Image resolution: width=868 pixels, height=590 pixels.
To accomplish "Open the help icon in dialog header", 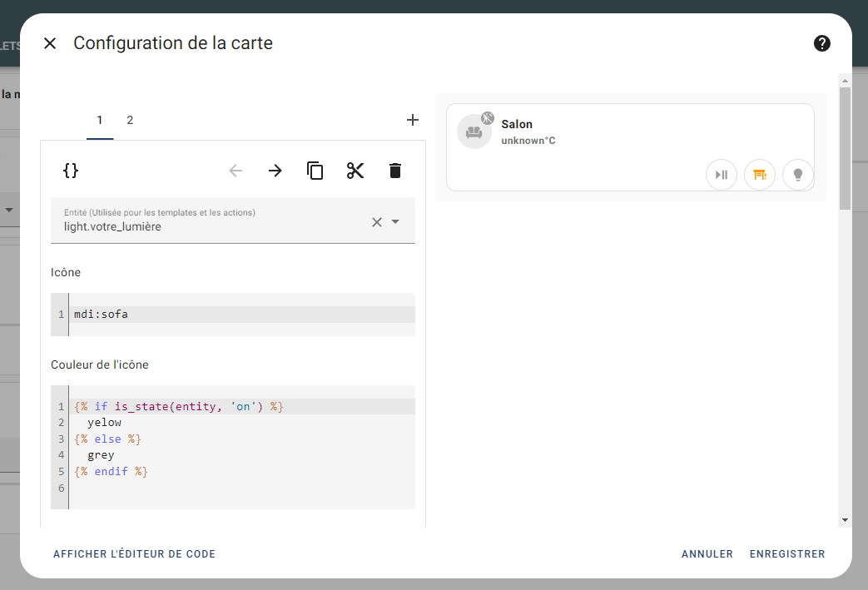I will point(822,43).
